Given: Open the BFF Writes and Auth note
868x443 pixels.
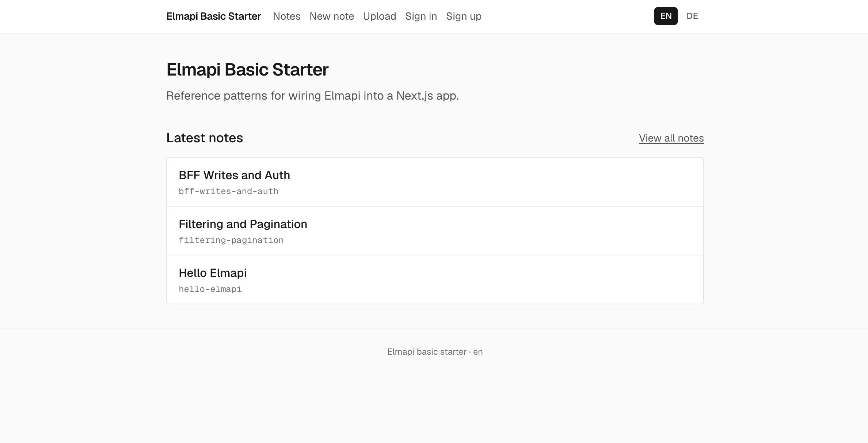Looking at the screenshot, I should (x=435, y=182).
